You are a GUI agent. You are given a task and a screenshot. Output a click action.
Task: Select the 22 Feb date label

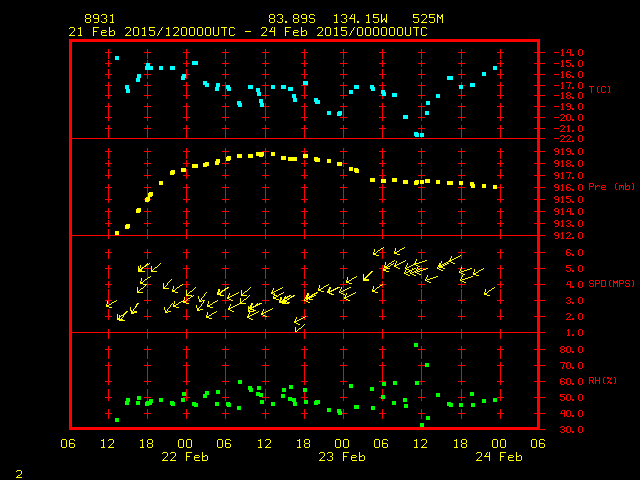coord(184,456)
